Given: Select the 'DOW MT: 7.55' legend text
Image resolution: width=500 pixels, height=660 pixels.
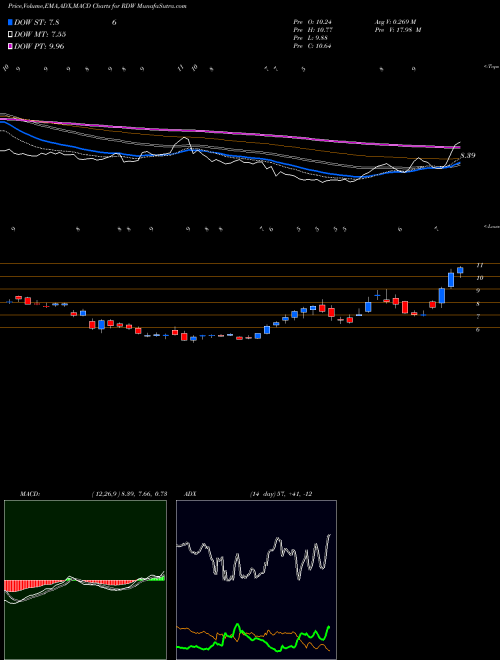Looking at the screenshot, I should [x=40, y=35].
